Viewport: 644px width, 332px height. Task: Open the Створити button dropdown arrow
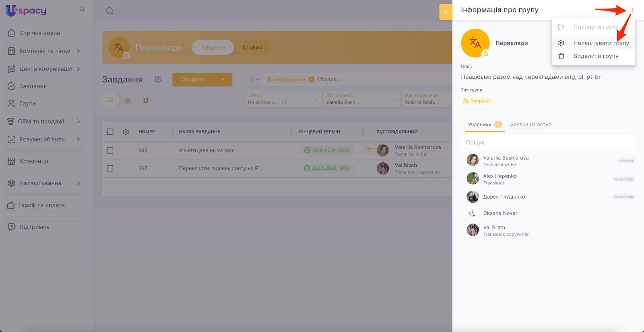click(x=223, y=80)
